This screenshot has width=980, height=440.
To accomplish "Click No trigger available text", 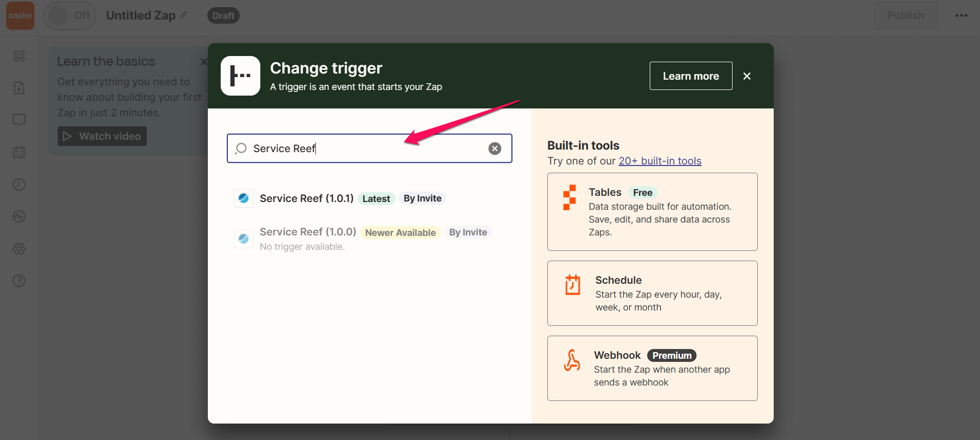I will (302, 247).
